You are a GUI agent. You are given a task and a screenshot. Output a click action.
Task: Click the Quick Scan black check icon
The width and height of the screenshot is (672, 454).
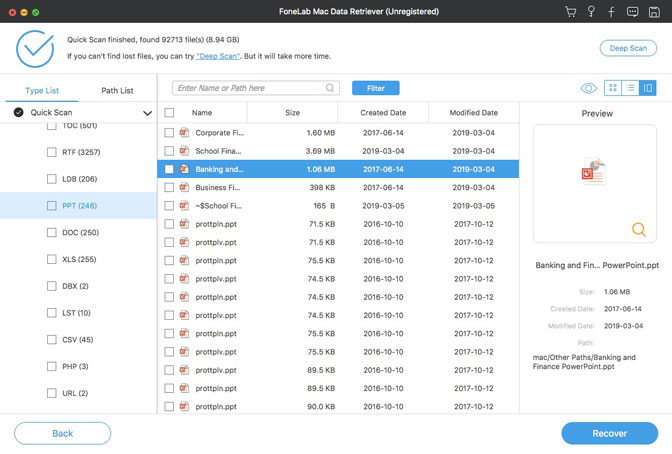pyautogui.click(x=18, y=112)
